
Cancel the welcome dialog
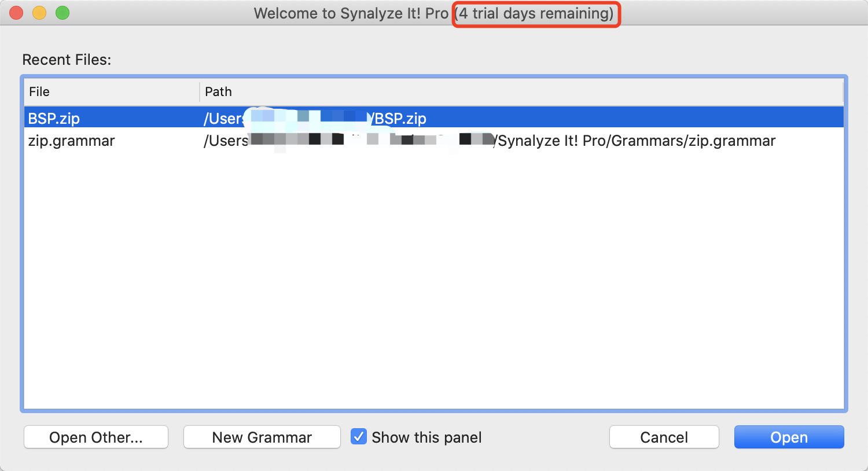pos(664,437)
